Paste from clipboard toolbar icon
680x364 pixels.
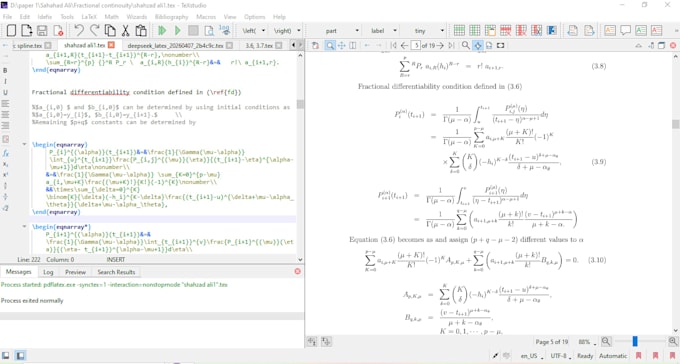tap(141, 31)
